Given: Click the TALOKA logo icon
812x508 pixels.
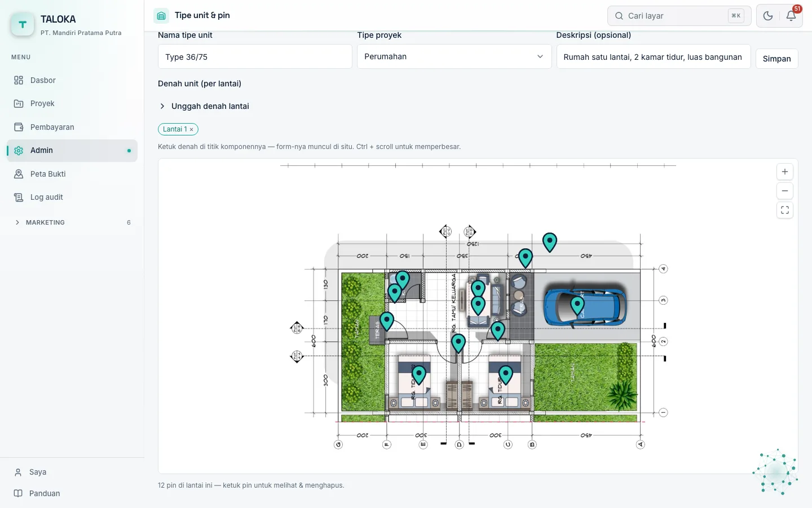Looking at the screenshot, I should pyautogui.click(x=23, y=24).
